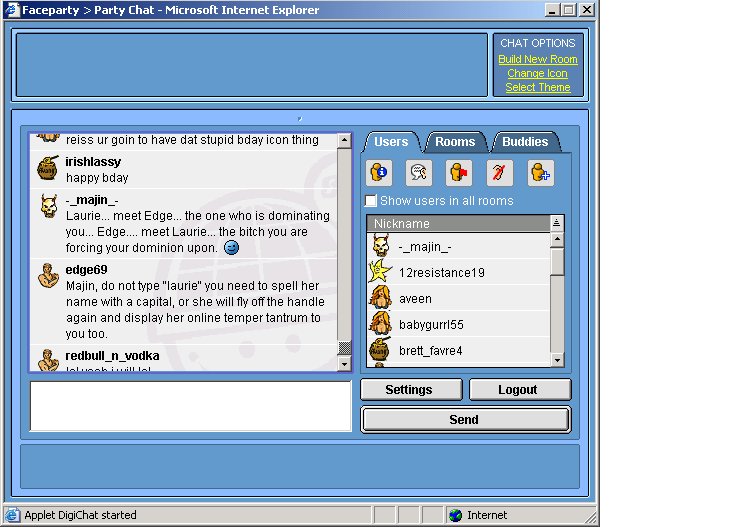Click the user info icon with blue badge
The height and width of the screenshot is (527, 734).
[379, 173]
